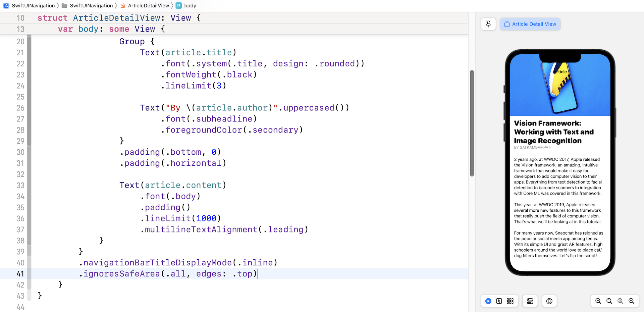Image resolution: width=644 pixels, height=312 pixels.
Task: Click the body property icon in jump bar
Action: [178, 5]
